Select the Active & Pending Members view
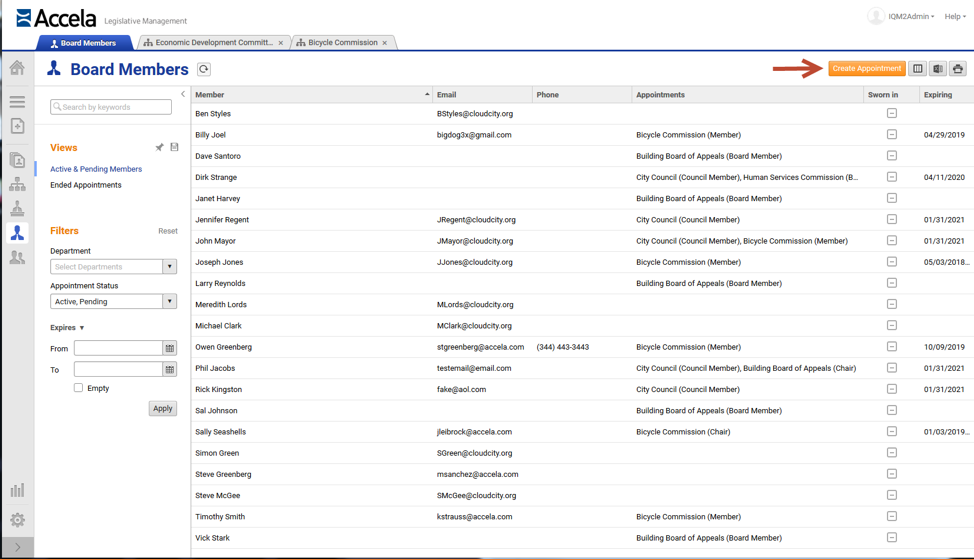This screenshot has width=974, height=560. 96,169
